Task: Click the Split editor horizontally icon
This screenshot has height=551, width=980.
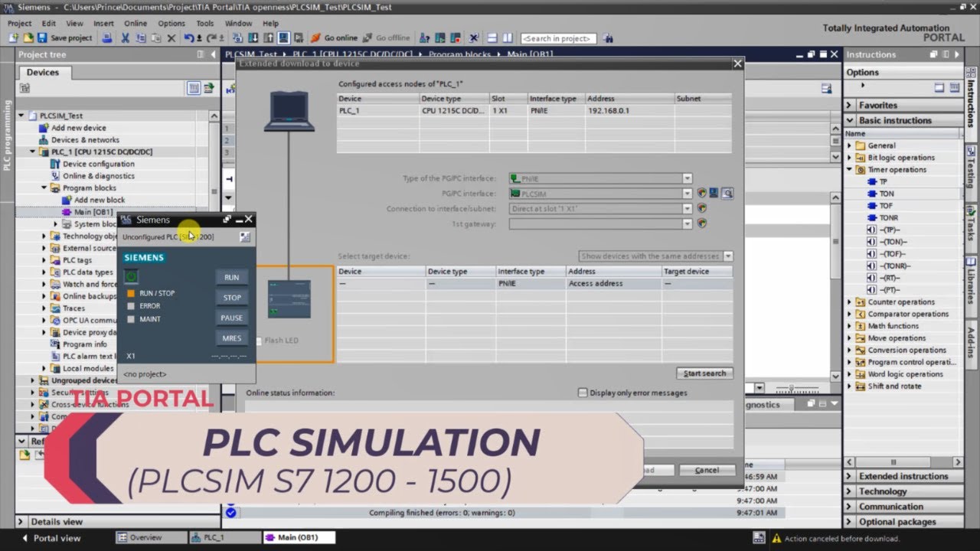Action: 492,38
